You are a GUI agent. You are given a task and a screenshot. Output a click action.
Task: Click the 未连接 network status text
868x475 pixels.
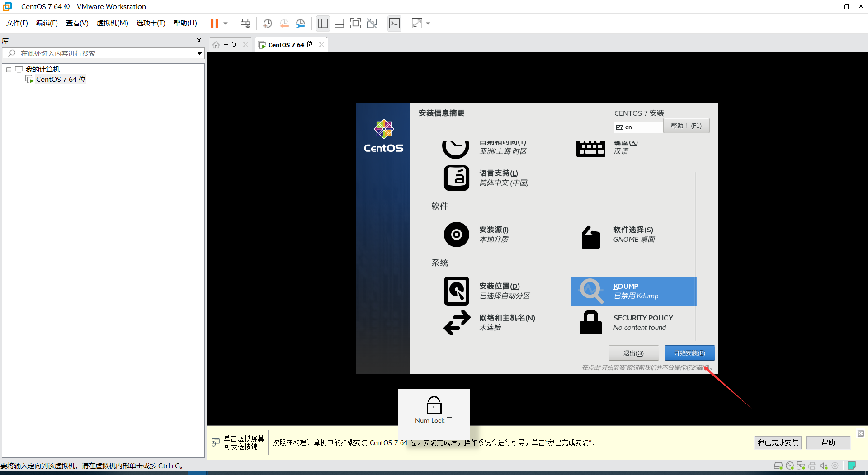490,328
